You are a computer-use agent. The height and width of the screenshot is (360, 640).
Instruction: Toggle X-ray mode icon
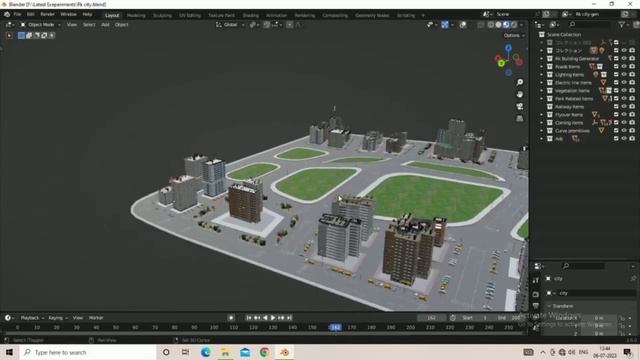point(481,25)
